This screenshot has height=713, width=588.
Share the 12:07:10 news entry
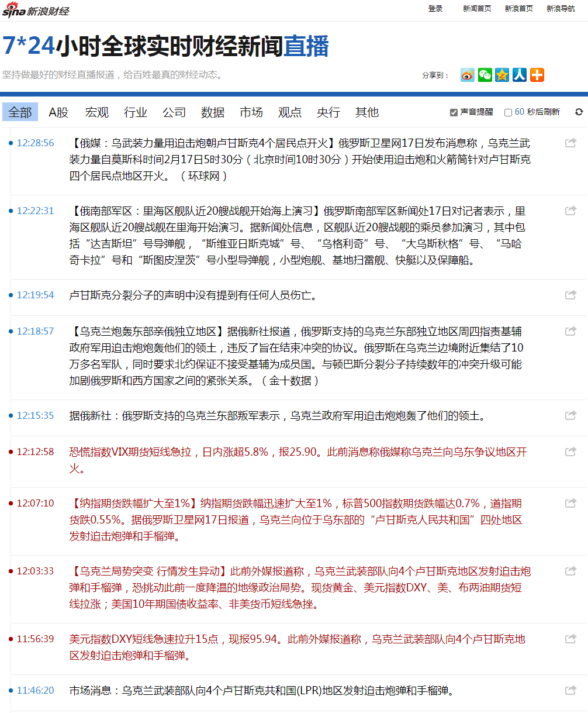[x=571, y=503]
